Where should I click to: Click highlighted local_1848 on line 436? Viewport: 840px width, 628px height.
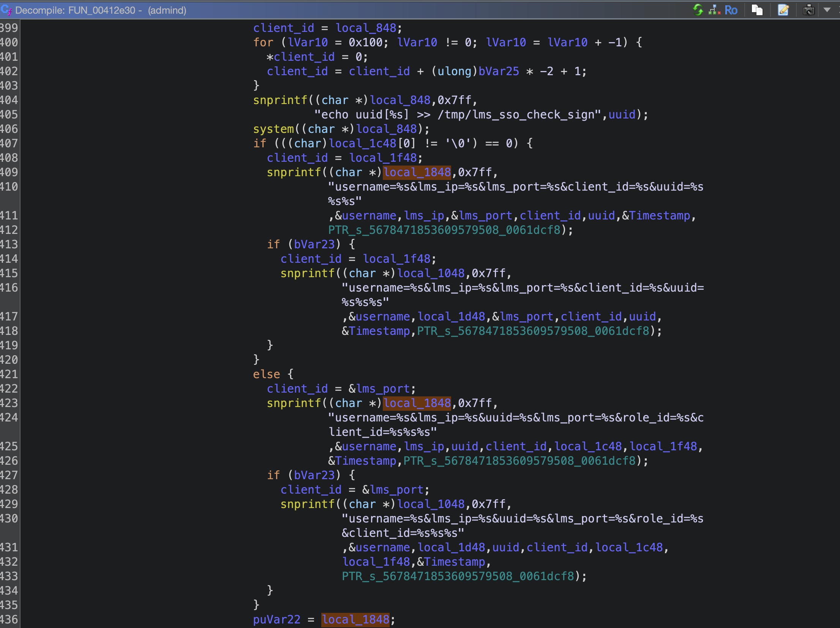[x=355, y=620]
